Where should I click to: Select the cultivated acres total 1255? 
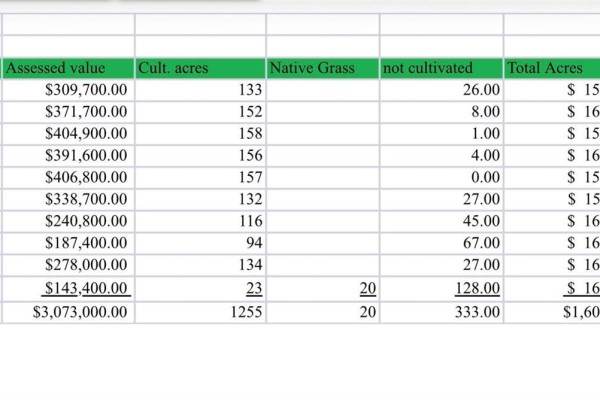(201, 312)
